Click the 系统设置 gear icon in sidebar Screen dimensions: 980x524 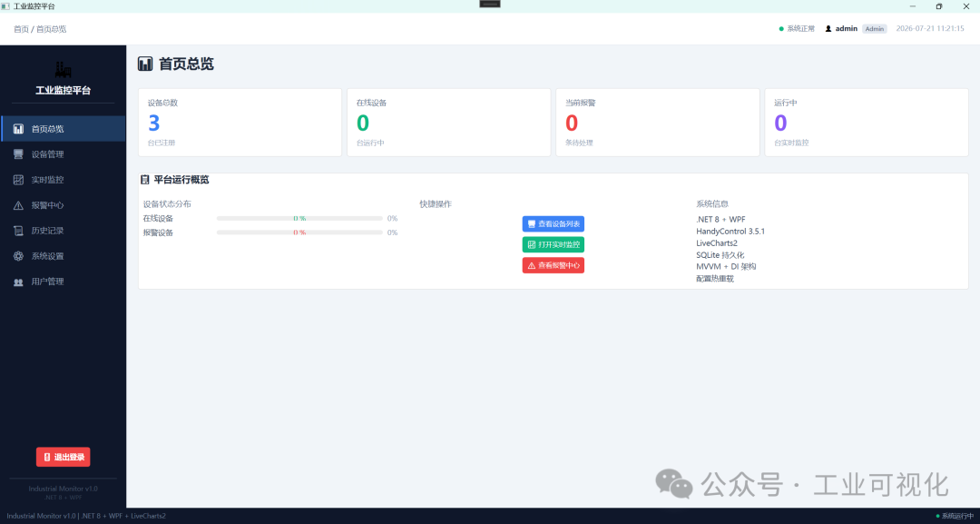pos(18,256)
